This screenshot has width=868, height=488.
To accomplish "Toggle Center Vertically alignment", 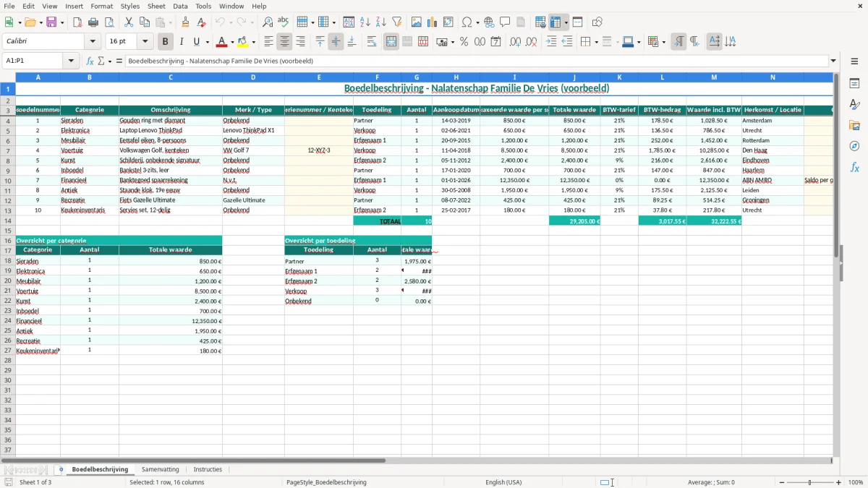I will point(336,42).
